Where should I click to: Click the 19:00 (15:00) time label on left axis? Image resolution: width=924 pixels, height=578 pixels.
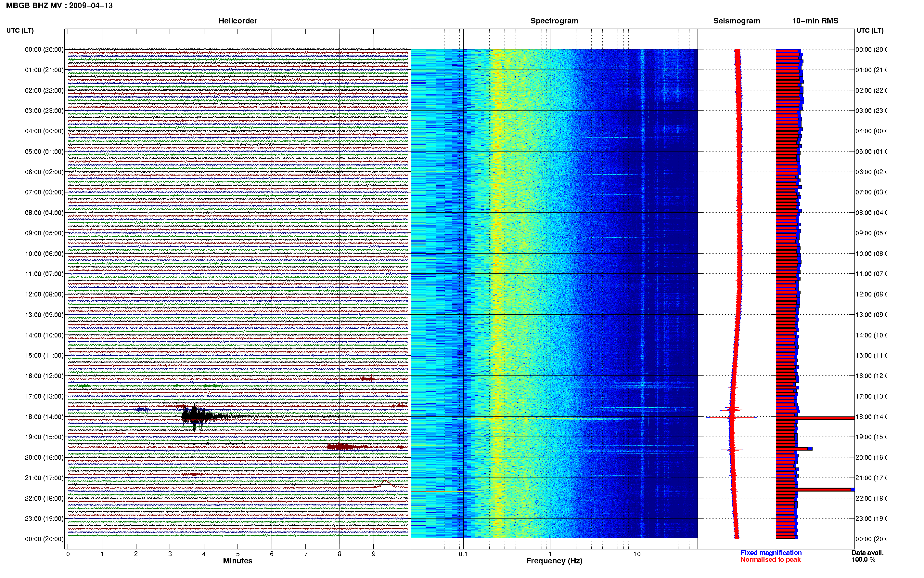pyautogui.click(x=44, y=437)
